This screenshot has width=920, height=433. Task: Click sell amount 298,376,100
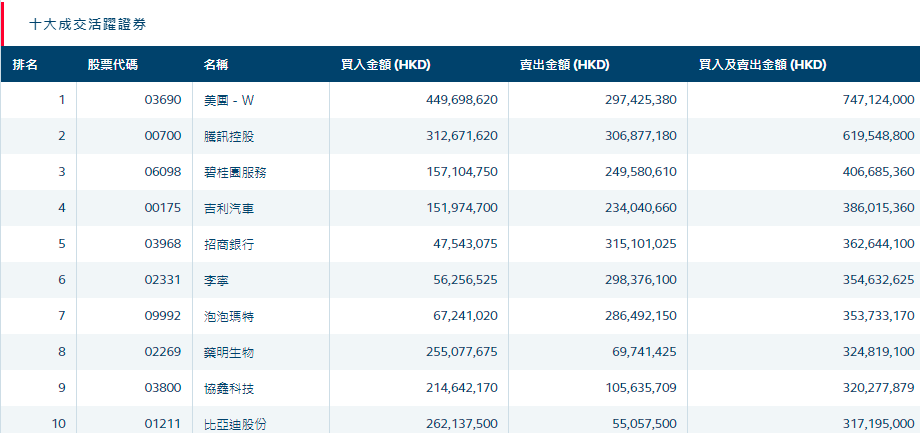point(641,280)
